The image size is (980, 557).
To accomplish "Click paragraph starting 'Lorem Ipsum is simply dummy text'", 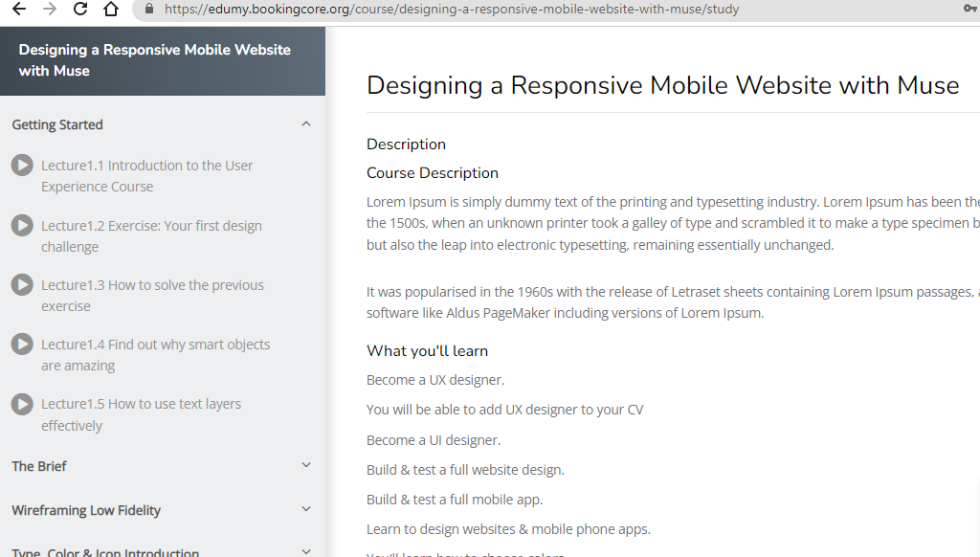I will [673, 223].
